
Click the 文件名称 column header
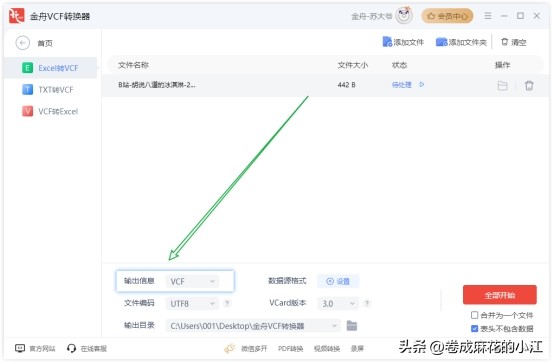133,65
